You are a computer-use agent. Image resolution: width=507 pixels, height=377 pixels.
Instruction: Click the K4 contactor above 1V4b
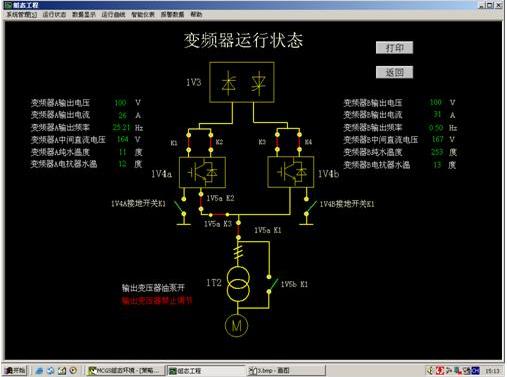pyautogui.click(x=299, y=143)
